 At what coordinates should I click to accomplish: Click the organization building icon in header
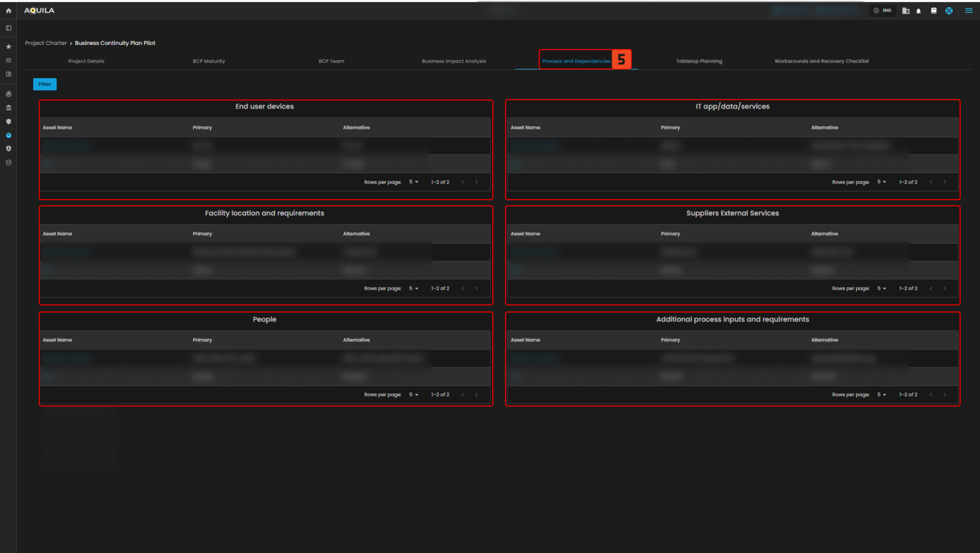[905, 10]
